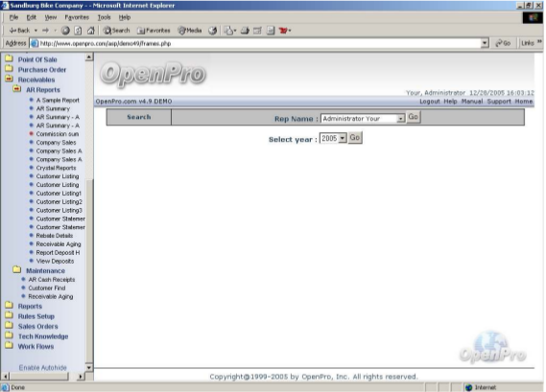Viewport: 546px width, 392px height.
Task: Click the Print icon in toolbar
Action: pos(245,31)
